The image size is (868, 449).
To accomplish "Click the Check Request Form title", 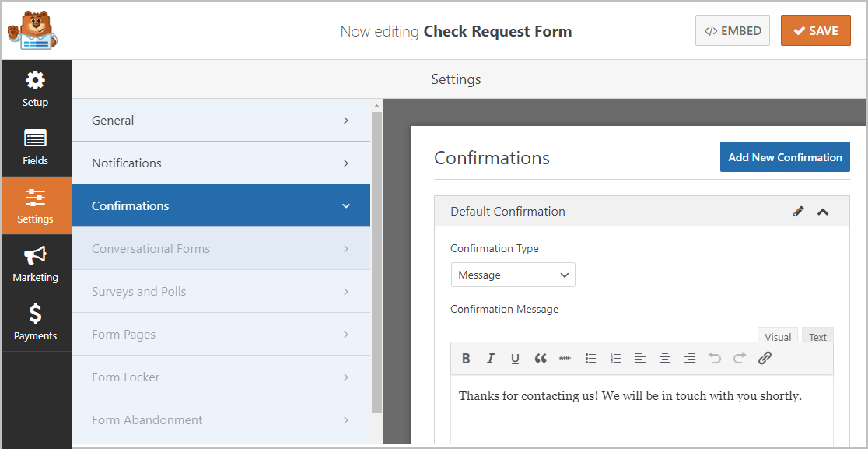I will pos(498,31).
